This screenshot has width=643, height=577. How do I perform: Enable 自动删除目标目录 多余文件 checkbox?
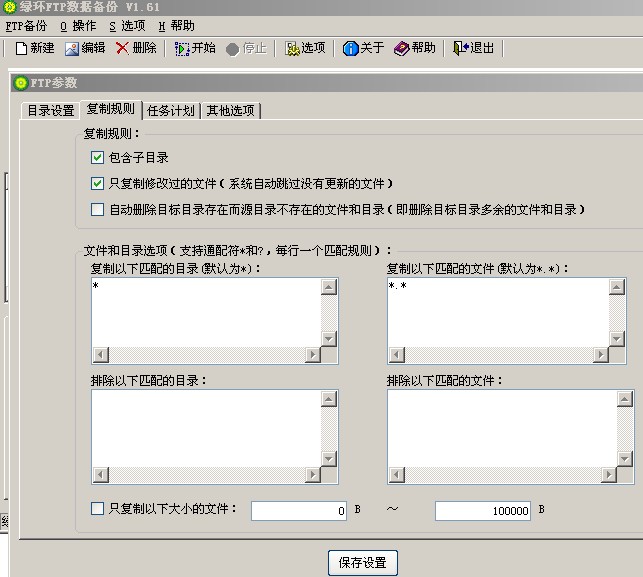click(x=97, y=210)
